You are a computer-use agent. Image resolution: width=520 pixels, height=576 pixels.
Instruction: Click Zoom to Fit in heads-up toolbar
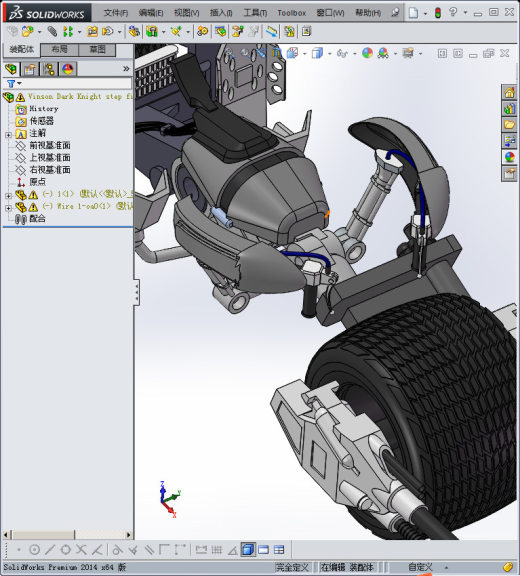[x=229, y=54]
